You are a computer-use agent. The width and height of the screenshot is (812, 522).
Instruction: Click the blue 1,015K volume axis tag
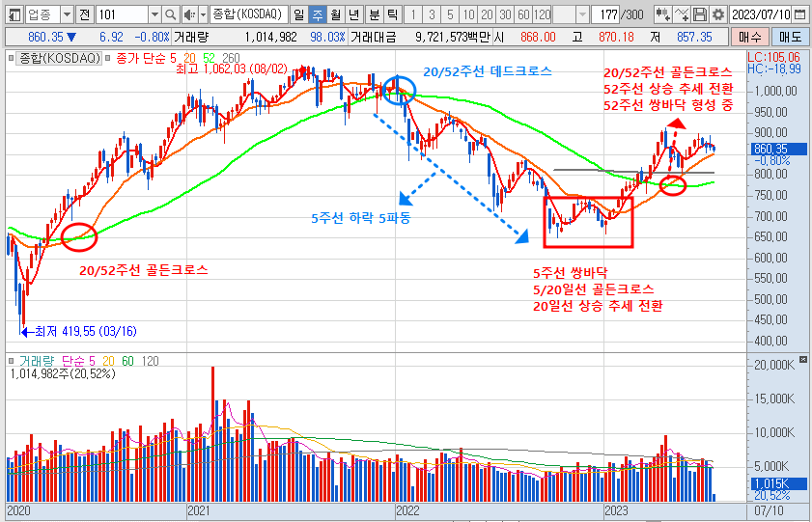(779, 483)
